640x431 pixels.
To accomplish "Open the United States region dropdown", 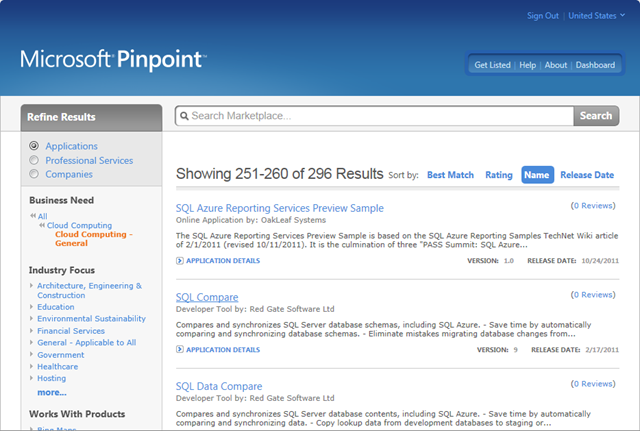I will [x=596, y=16].
